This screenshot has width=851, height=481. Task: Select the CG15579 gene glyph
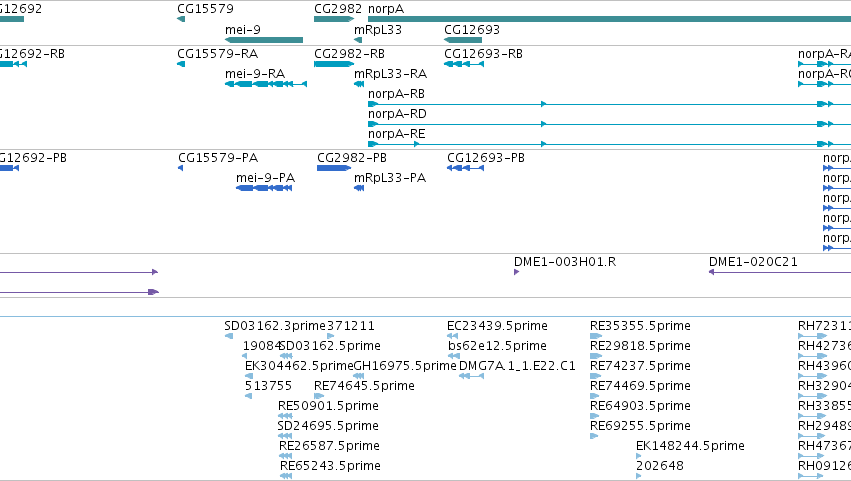(181, 20)
